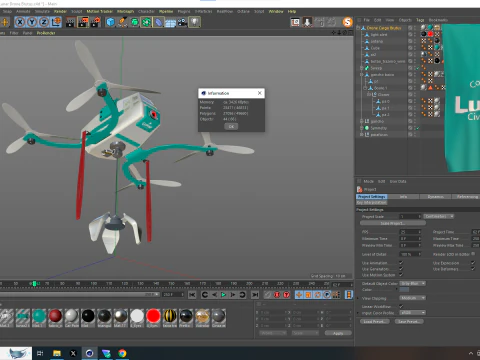
Task: Expand the Sweep object in tree
Action: point(362,68)
